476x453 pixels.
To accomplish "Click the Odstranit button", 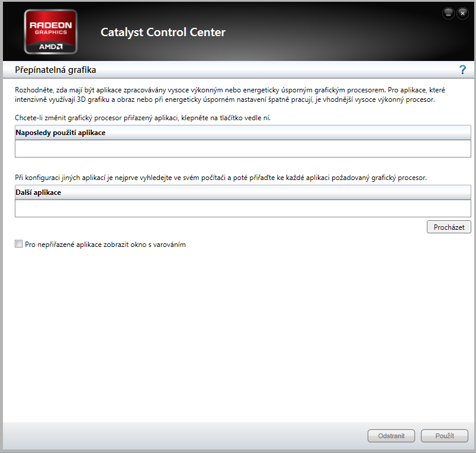I will tap(391, 436).
